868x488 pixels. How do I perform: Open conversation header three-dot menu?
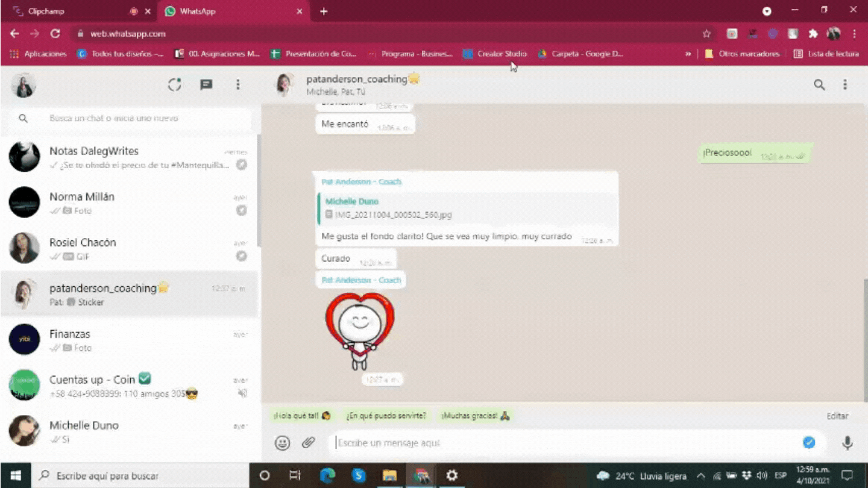pyautogui.click(x=845, y=85)
